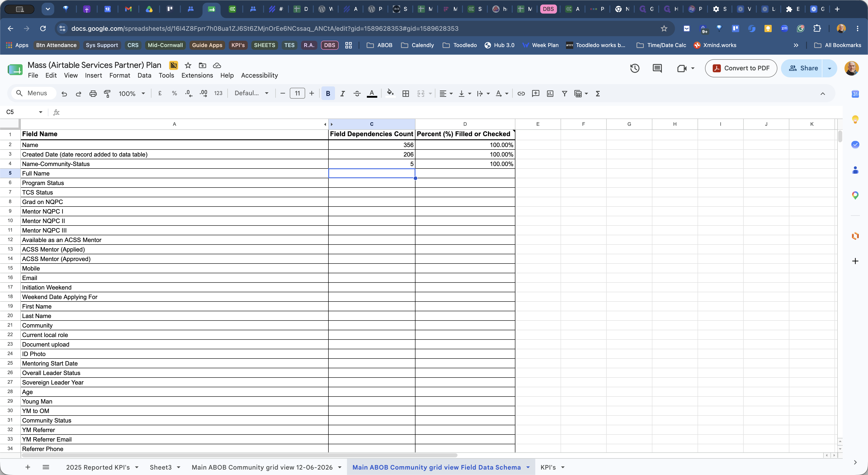Open the Week Plan bookmark
Image resolution: width=868 pixels, height=475 pixels.
540,45
